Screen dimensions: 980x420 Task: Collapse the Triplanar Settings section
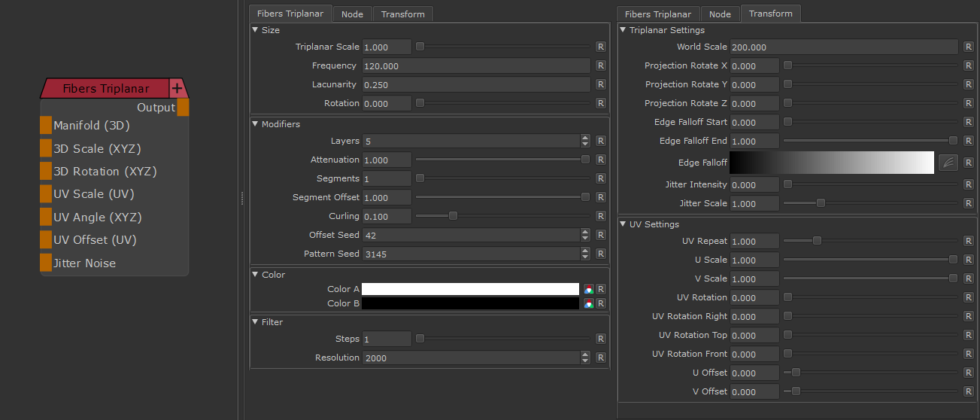coord(623,30)
